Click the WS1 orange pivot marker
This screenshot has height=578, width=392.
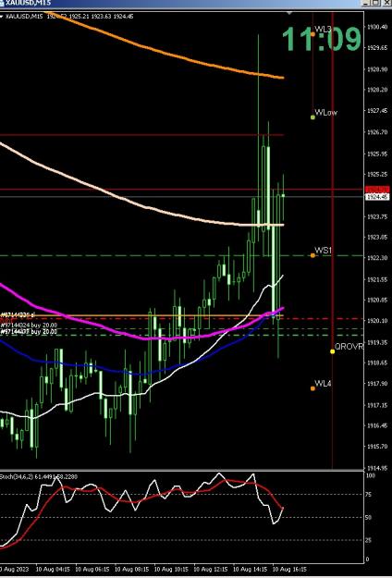tap(312, 255)
